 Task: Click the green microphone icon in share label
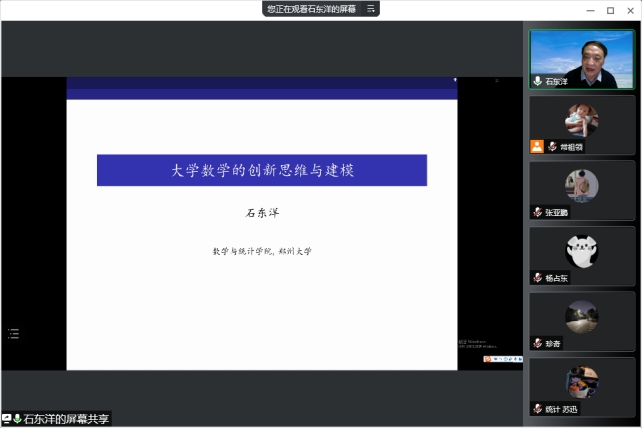coord(17,419)
